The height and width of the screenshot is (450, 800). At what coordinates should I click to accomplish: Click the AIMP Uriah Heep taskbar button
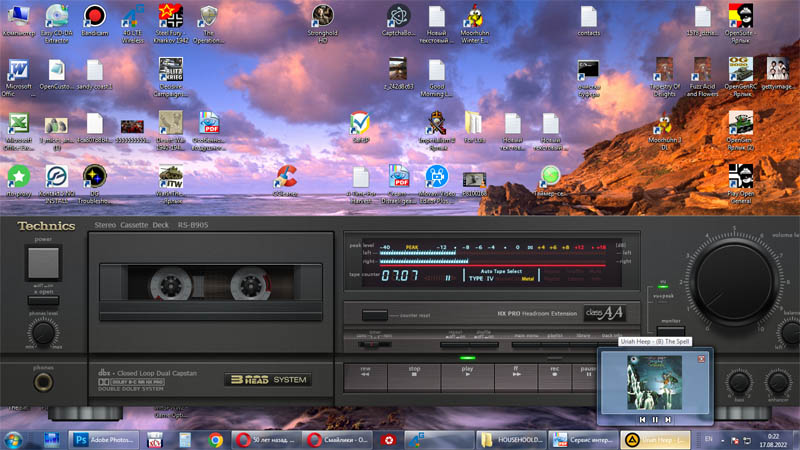click(x=656, y=439)
